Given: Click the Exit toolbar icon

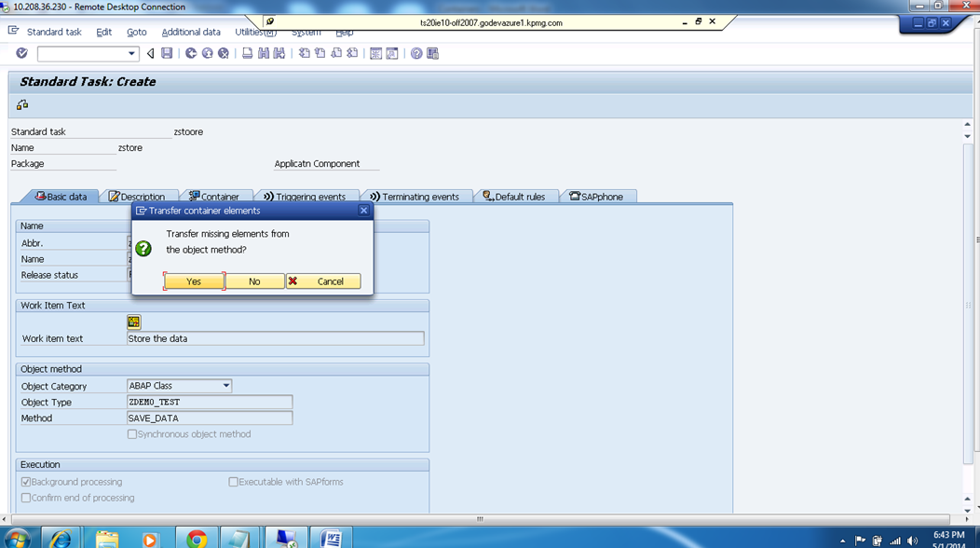Looking at the screenshot, I should click(205, 53).
